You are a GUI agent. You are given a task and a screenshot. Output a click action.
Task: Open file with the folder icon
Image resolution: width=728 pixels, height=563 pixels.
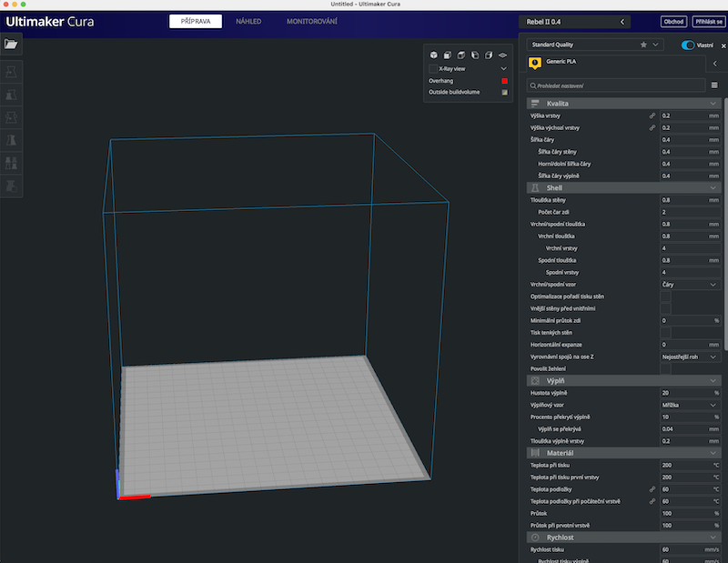tap(11, 44)
